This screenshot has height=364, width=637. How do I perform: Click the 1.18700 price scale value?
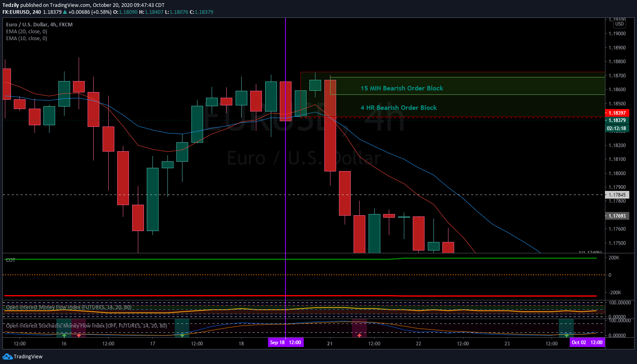(617, 76)
